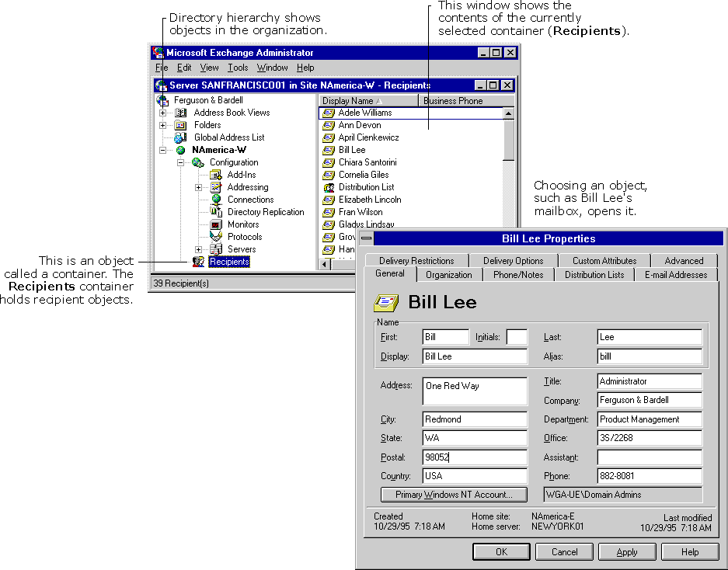The width and height of the screenshot is (728, 570).
Task: Click the Protocols icon
Action: point(216,237)
